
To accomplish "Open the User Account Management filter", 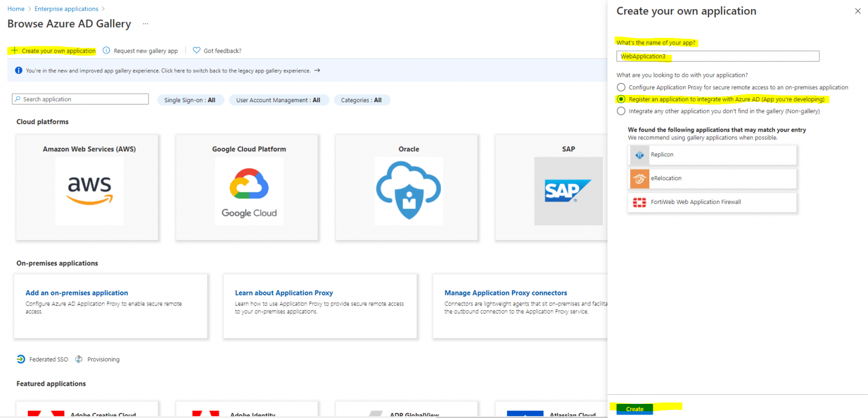I will [279, 99].
